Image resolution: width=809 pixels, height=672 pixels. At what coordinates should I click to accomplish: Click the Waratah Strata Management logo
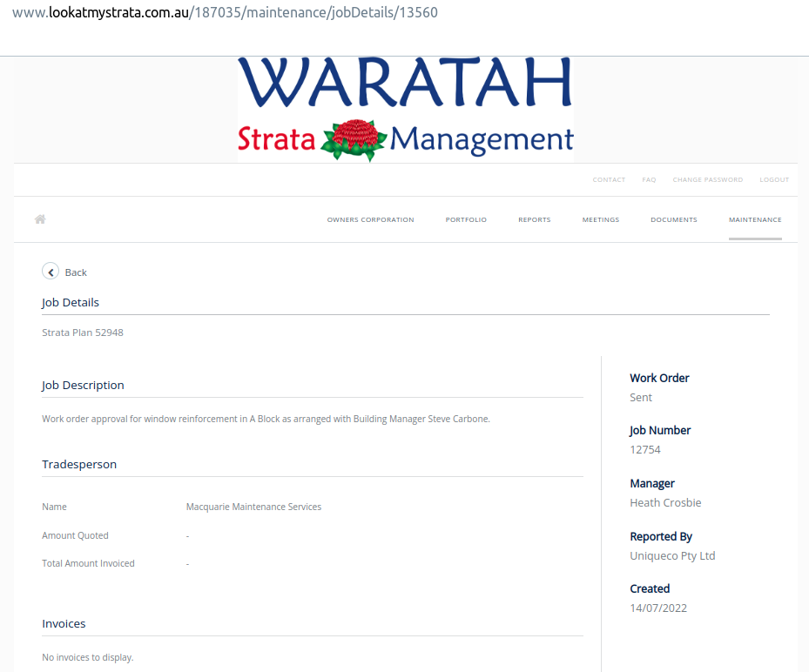406,110
